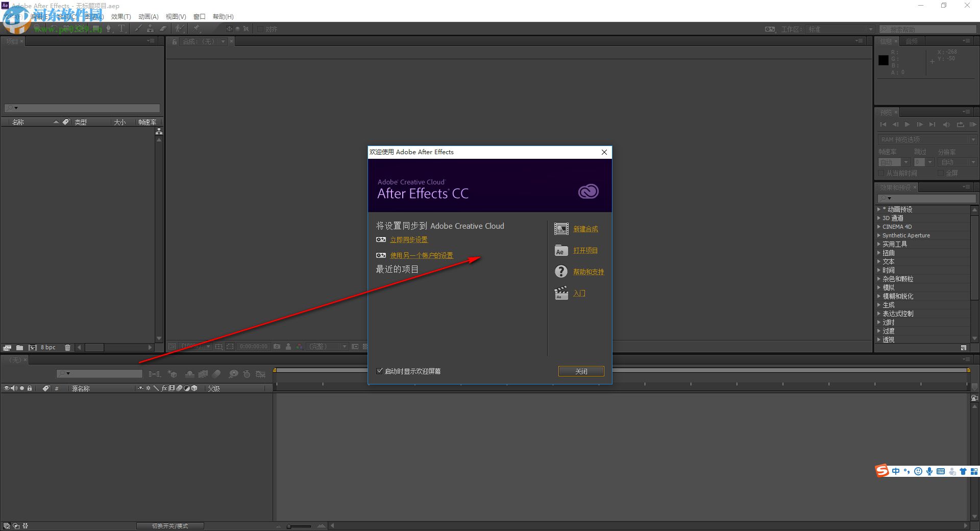Click the 新建合成 text link
This screenshot has width=980, height=531.
585,229
